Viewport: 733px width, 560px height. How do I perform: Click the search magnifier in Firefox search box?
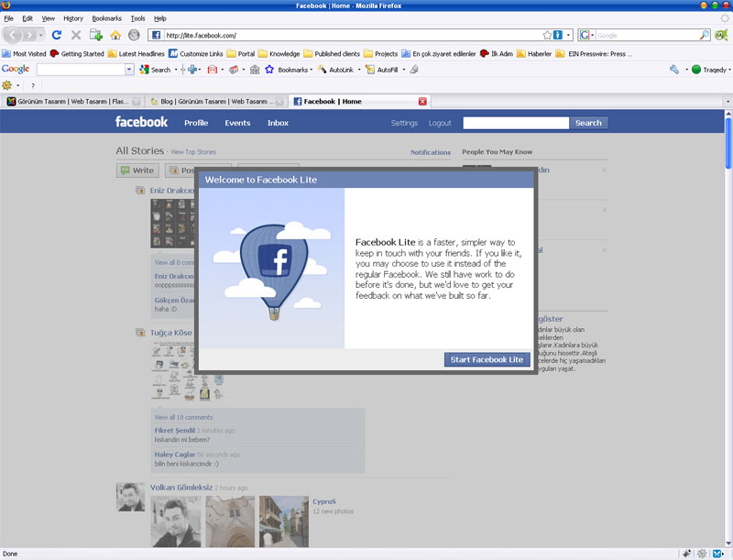pos(704,35)
